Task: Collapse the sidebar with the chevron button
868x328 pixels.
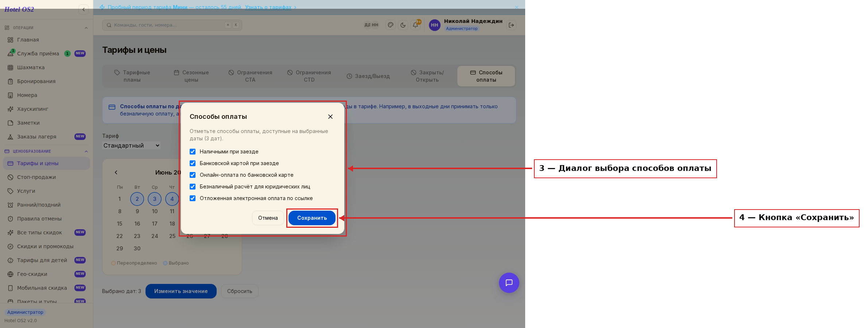Action: pyautogui.click(x=83, y=9)
